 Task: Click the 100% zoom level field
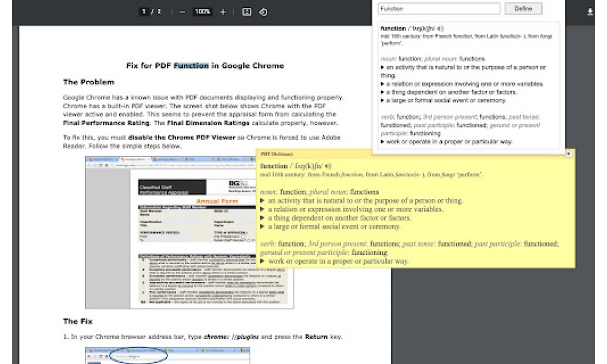pos(203,12)
